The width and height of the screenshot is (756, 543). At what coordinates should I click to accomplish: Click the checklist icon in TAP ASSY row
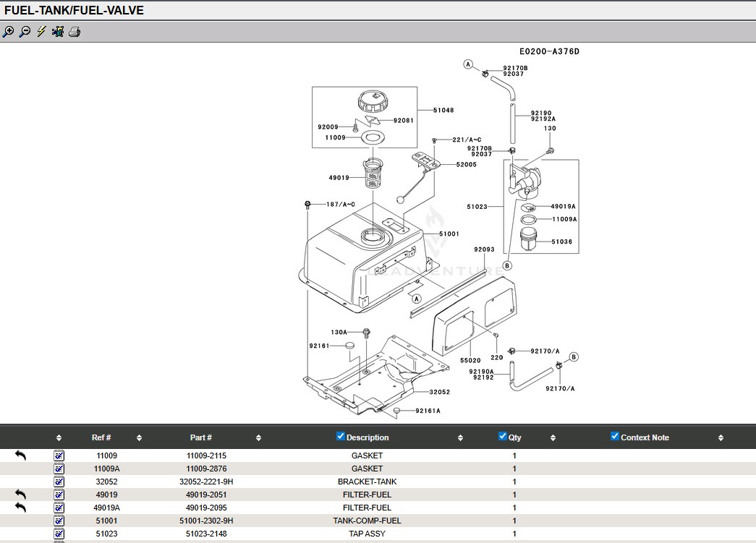tap(59, 534)
